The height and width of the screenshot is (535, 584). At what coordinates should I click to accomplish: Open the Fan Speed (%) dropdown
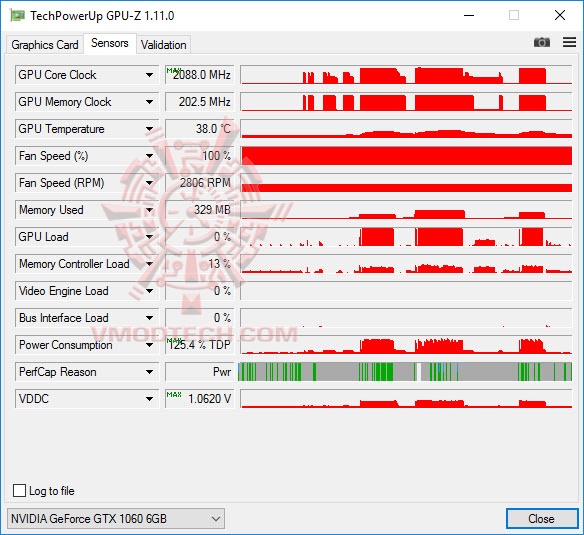coord(149,156)
